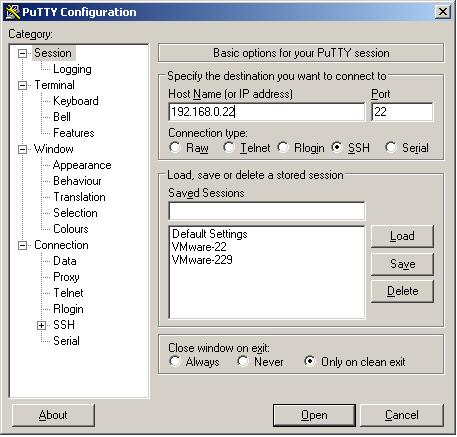Open Telnet category in tree
Screen dimensions: 457x437
(68, 293)
